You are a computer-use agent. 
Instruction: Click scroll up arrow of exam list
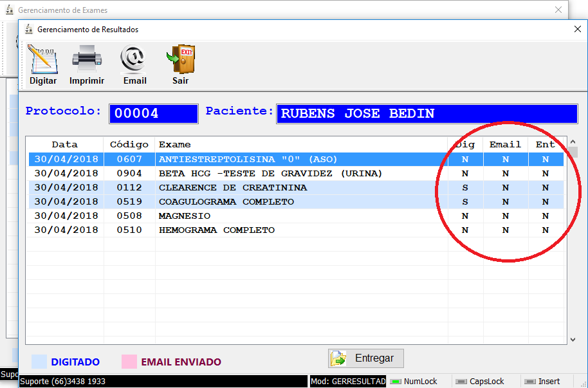[573, 142]
